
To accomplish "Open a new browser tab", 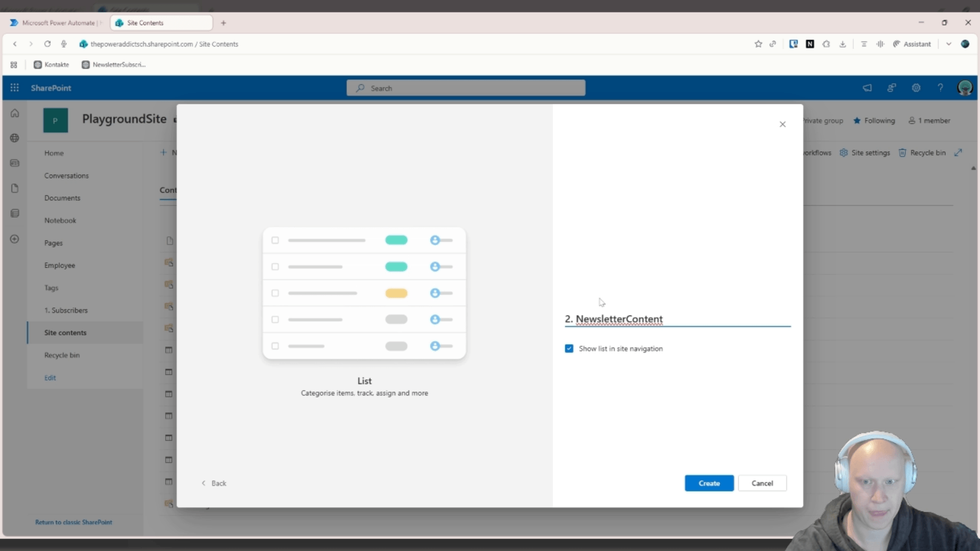I will click(x=224, y=23).
